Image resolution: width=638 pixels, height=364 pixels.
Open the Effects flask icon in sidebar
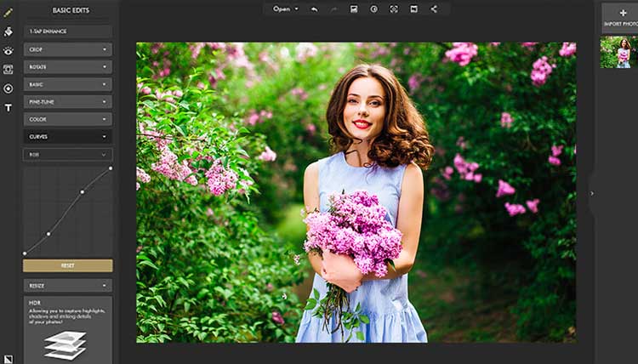tap(9, 31)
